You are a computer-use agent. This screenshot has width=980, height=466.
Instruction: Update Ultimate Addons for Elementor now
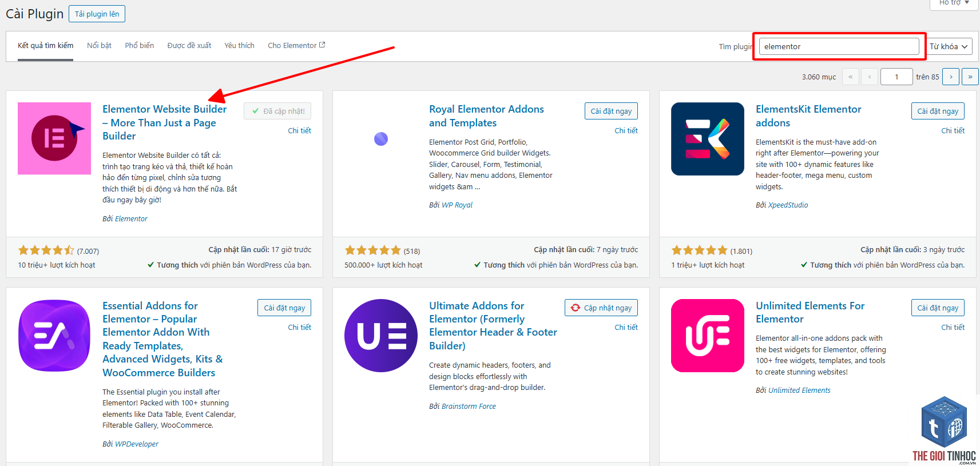[x=601, y=308]
